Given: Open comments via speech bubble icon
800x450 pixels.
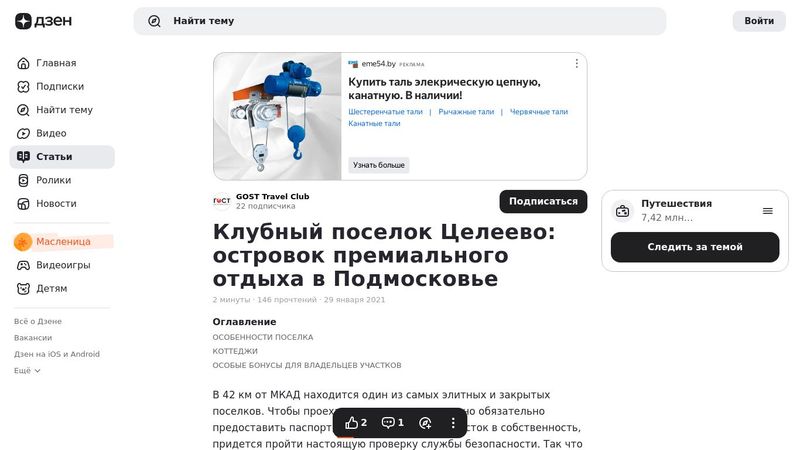Looking at the screenshot, I should point(393,422).
